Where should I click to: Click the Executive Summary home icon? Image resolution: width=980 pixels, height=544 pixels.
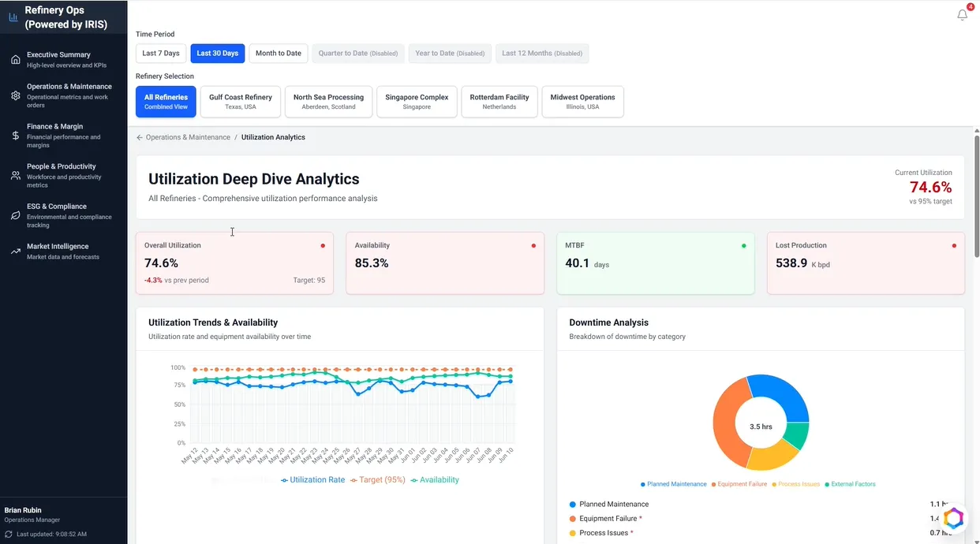click(15, 60)
